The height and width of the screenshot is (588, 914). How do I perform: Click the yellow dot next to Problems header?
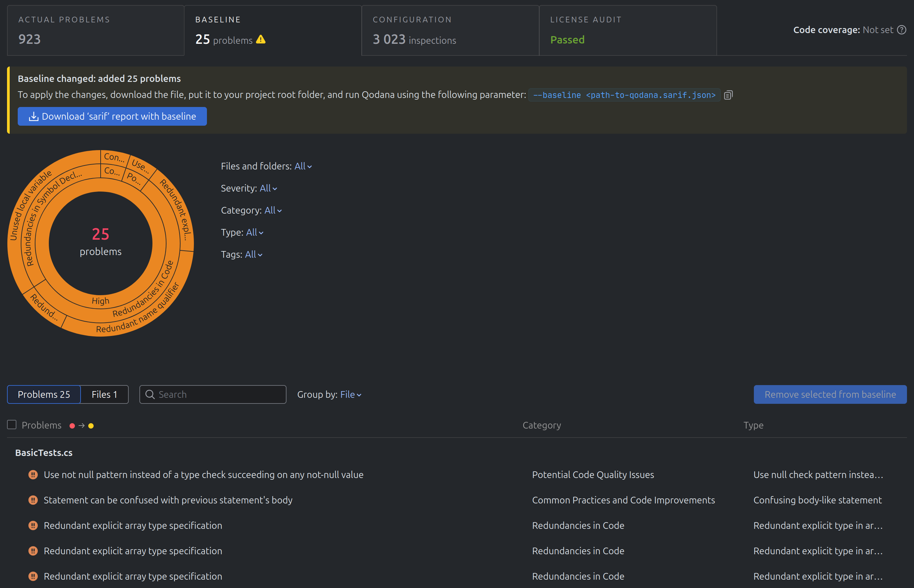coord(91,426)
